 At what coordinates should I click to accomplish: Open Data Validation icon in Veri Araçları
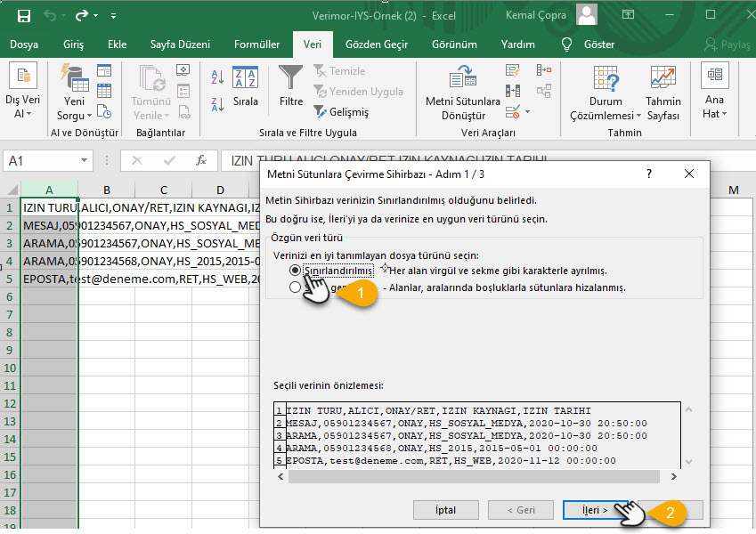coord(513,112)
